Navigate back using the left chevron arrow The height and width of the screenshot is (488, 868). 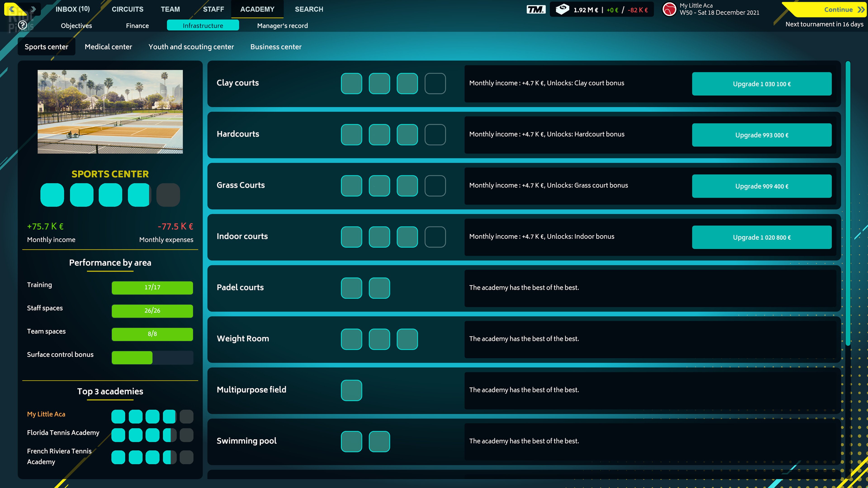12,9
